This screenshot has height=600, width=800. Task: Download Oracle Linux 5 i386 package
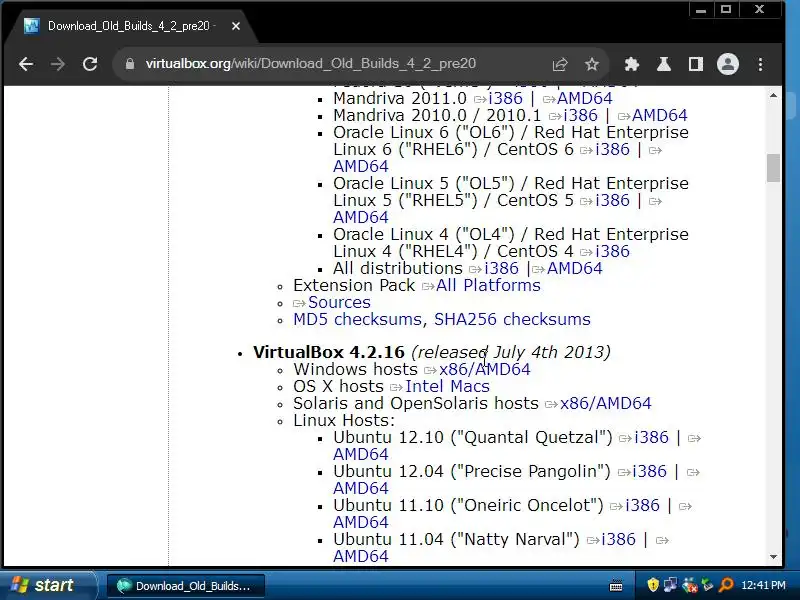pos(612,201)
